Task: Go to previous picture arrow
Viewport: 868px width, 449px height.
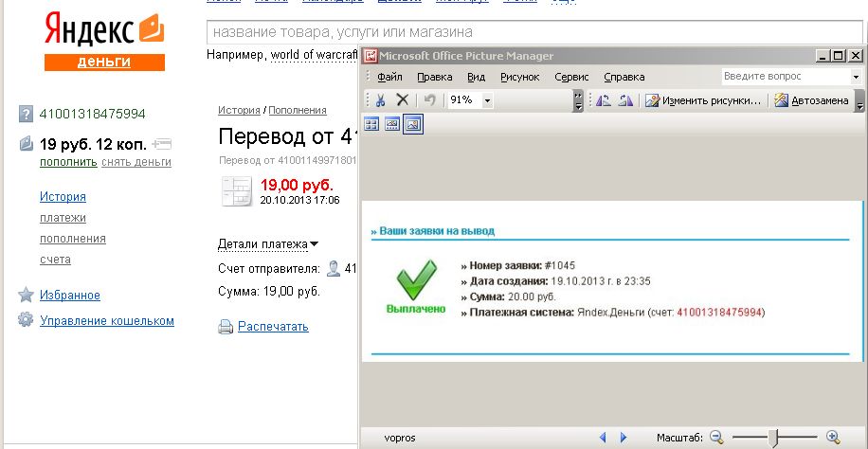Action: (603, 438)
